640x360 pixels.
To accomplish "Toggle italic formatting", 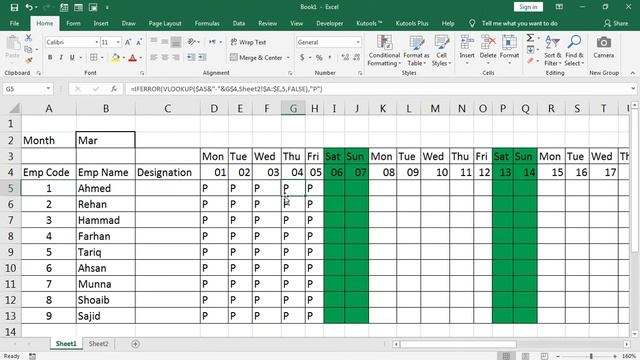I will tap(61, 58).
